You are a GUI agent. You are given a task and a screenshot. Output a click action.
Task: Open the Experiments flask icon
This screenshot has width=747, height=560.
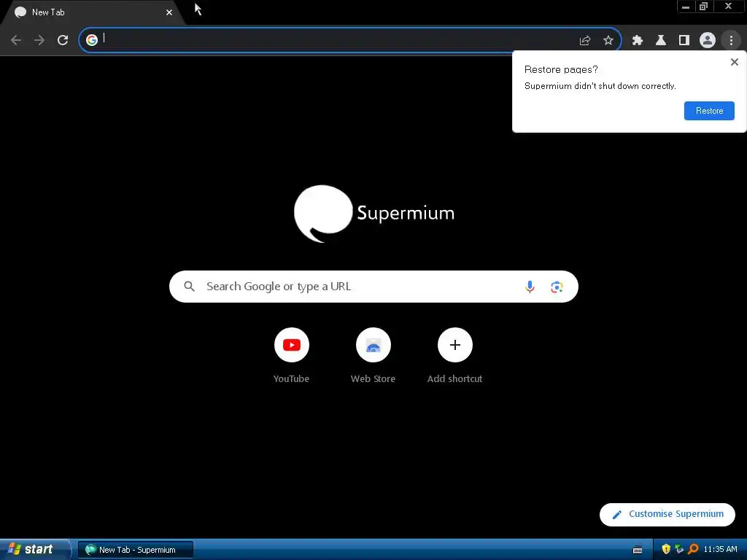click(661, 41)
